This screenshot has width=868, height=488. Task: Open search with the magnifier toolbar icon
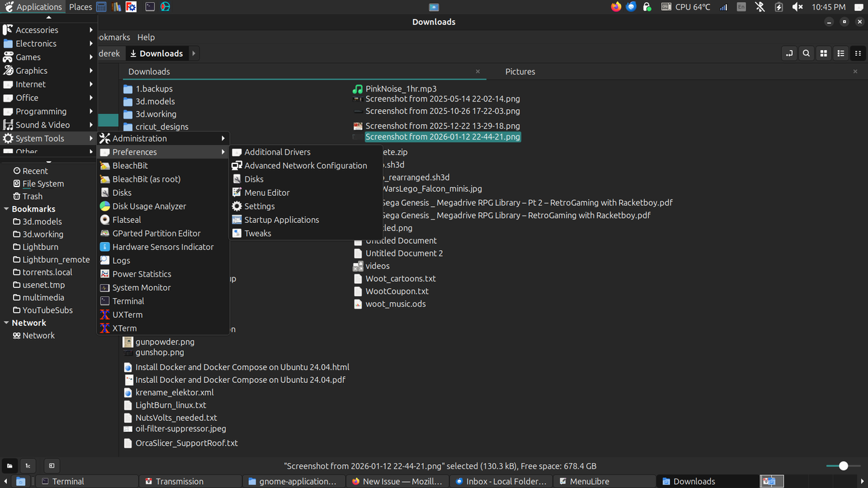pyautogui.click(x=806, y=53)
